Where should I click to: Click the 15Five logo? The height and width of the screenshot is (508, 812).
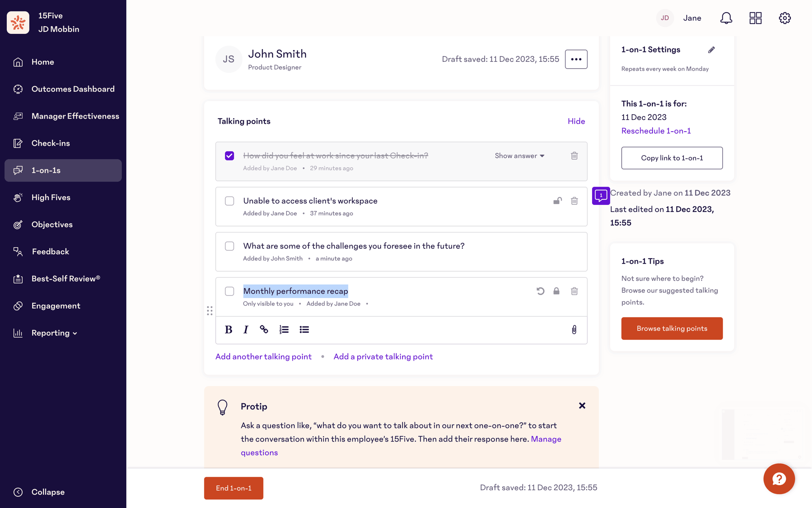[18, 22]
